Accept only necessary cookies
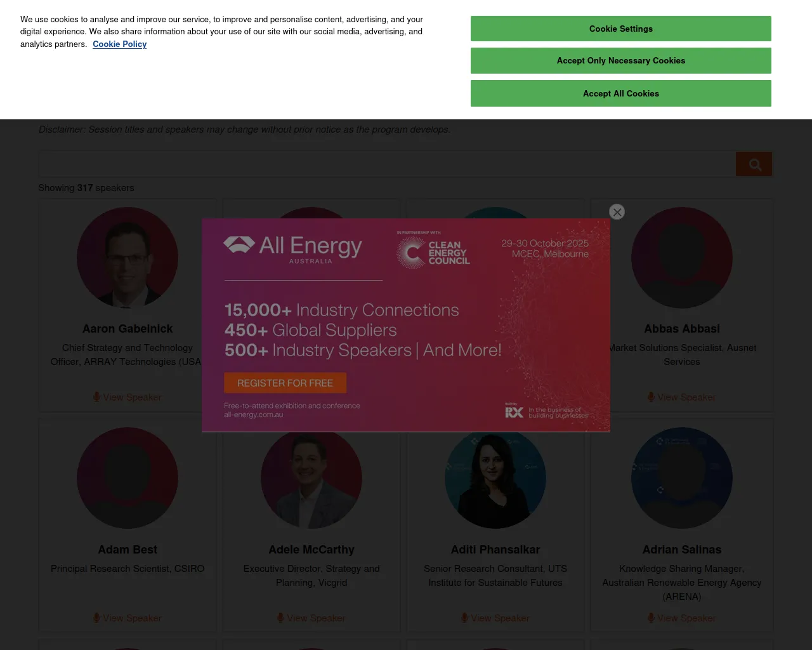Viewport: 812px width, 650px height. (621, 61)
